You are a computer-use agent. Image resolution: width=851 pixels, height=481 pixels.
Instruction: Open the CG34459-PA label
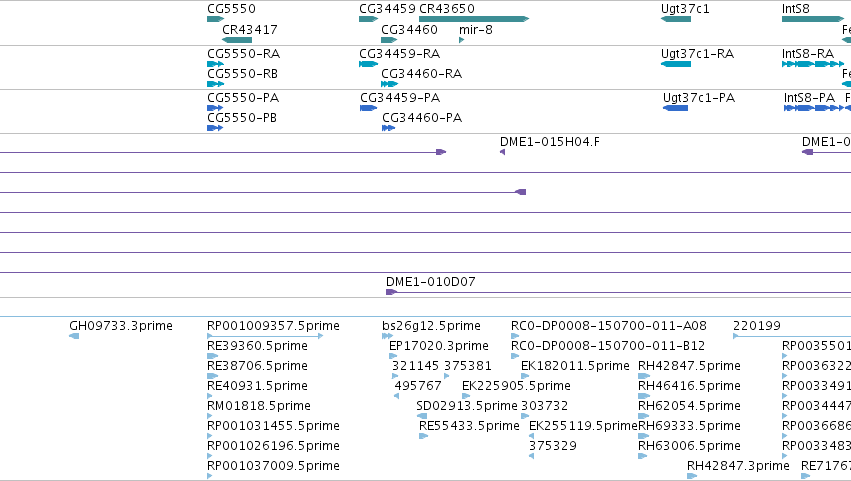click(x=400, y=98)
